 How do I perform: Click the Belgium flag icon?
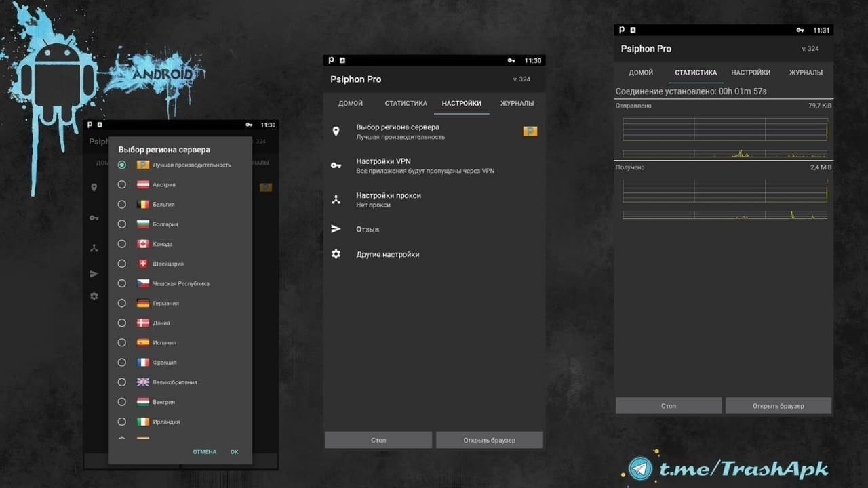pyautogui.click(x=143, y=204)
